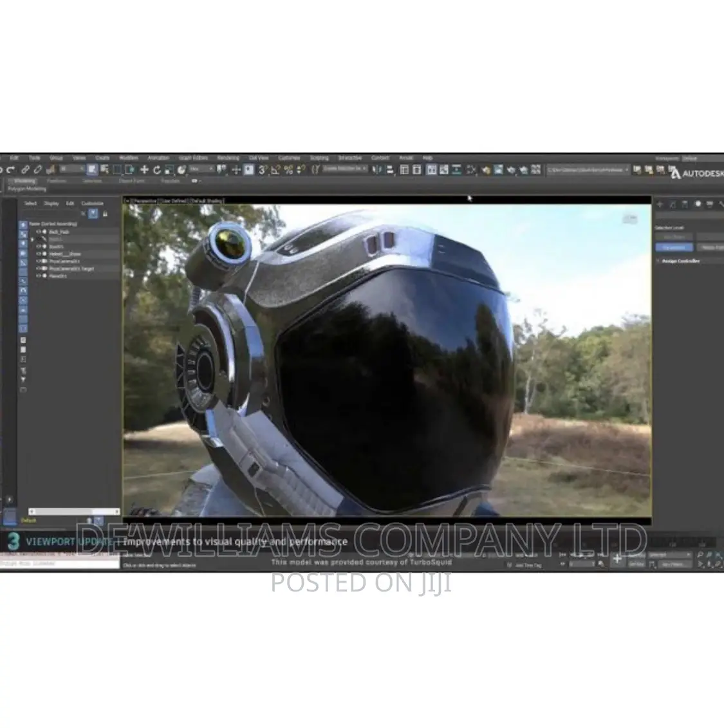Viewport: 724px width, 728px height.
Task: Open Edit Named Selection Sets icon
Action: [315, 170]
